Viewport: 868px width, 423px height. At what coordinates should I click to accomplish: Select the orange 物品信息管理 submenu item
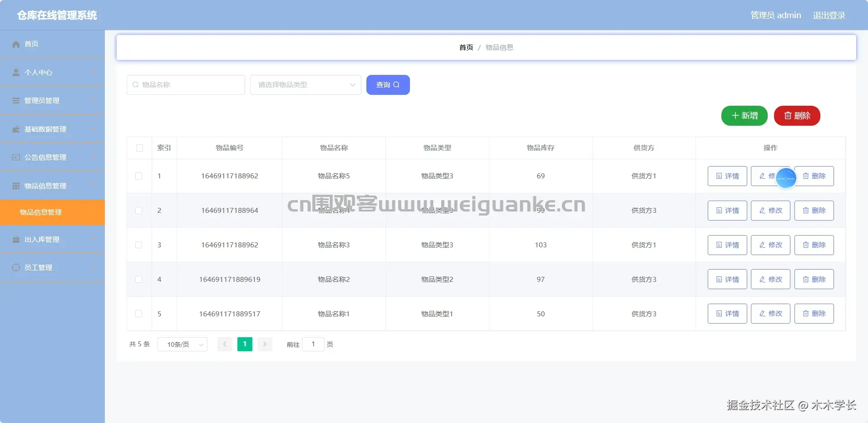tap(52, 212)
